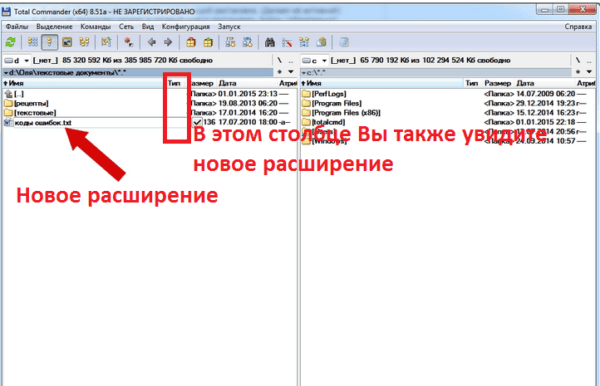Go forward with the right arrow icon
This screenshot has height=386, width=600.
coord(168,42)
